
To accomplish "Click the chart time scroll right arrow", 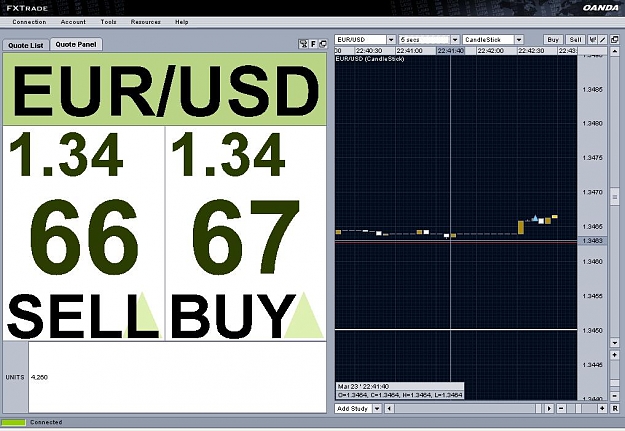I will (x=549, y=408).
